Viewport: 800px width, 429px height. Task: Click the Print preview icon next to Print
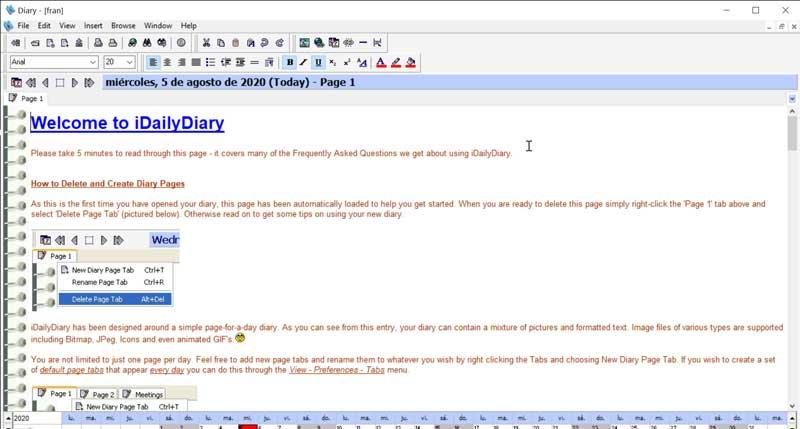tap(113, 43)
